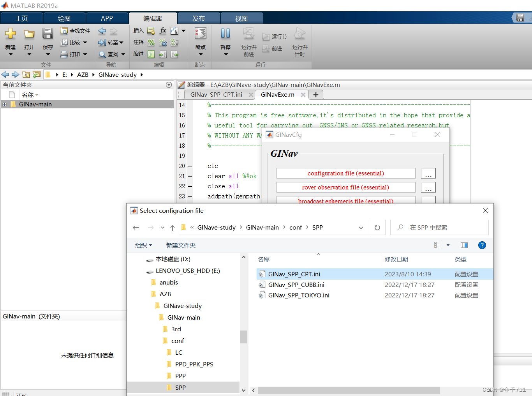Open file with the 打开 folder icon
The image size is (532, 396).
click(x=29, y=34)
